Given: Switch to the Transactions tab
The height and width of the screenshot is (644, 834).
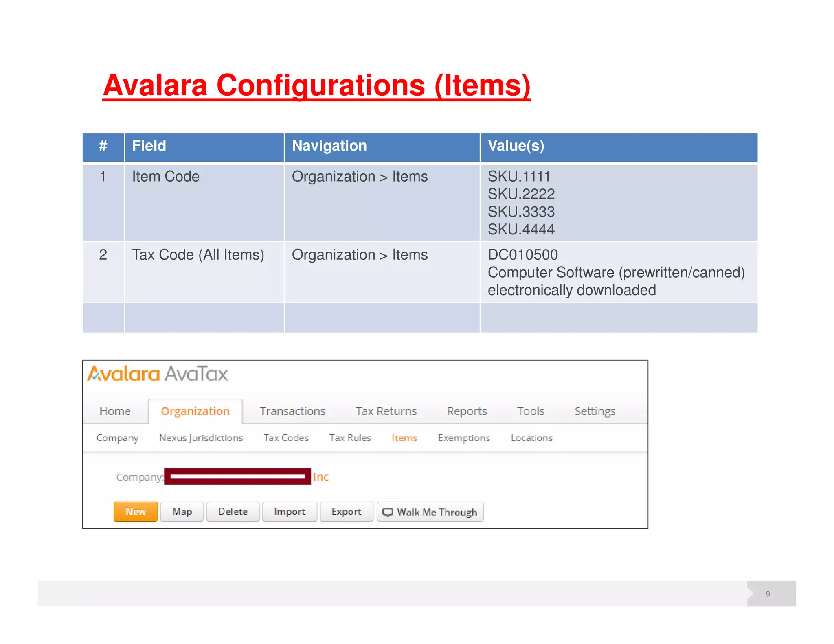Looking at the screenshot, I should [292, 411].
